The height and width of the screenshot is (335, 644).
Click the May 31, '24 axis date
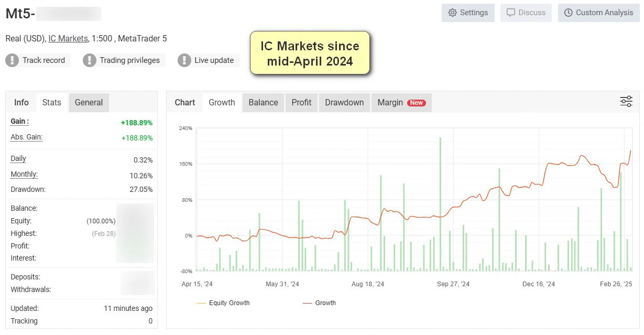pos(282,284)
